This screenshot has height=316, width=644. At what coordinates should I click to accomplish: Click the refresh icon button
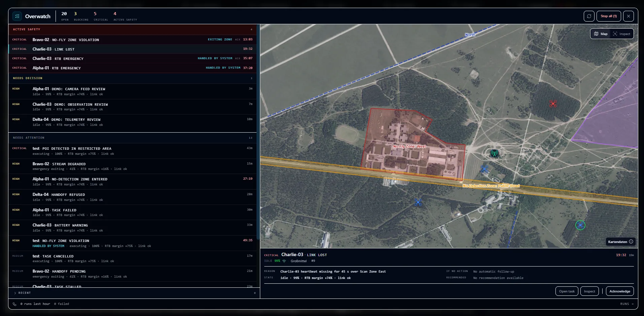(589, 16)
